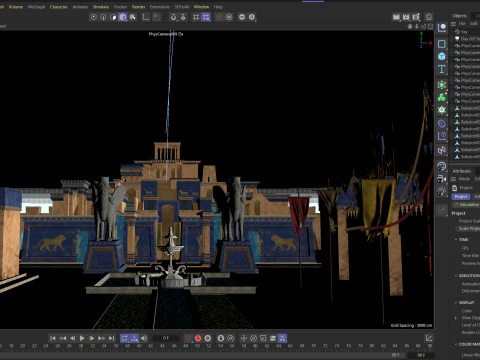Click the Scale Project button
Screen dimensions: 480x360
[468, 229]
